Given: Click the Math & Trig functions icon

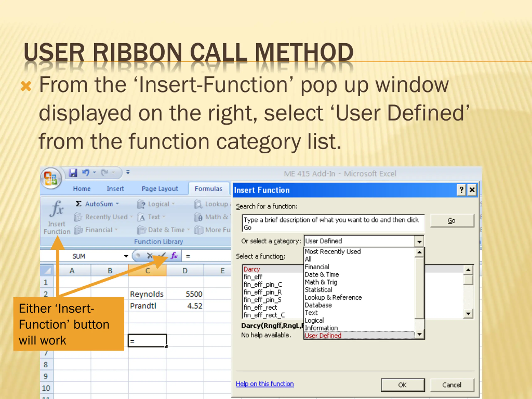Looking at the screenshot, I should pyautogui.click(x=198, y=217).
